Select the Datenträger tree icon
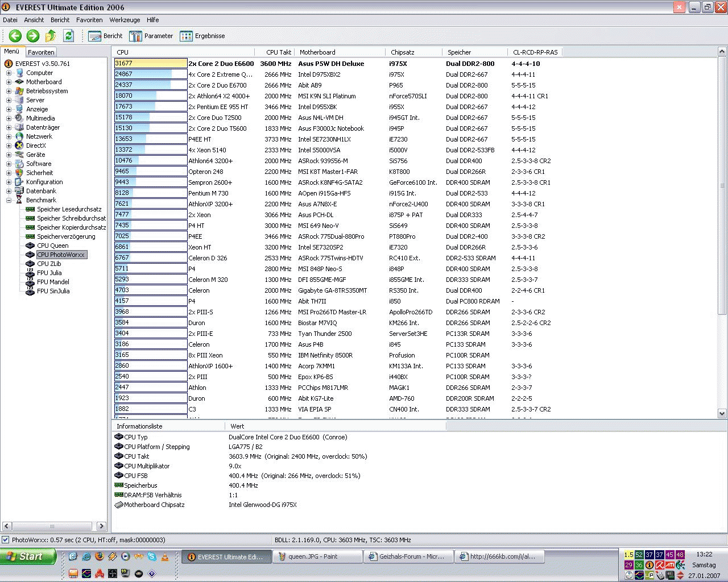The image size is (728, 582). [19, 127]
